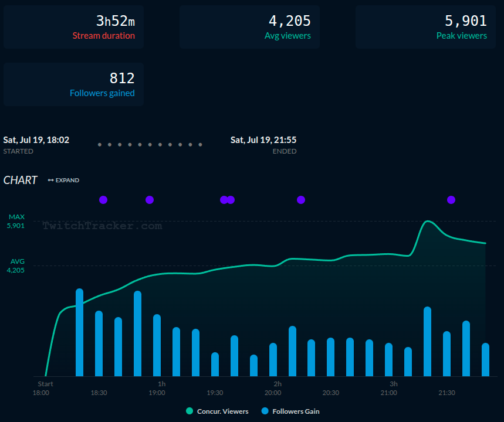Click the green Concur. Viewers legend dot
Viewport: 504px width, 422px height.
(190, 411)
